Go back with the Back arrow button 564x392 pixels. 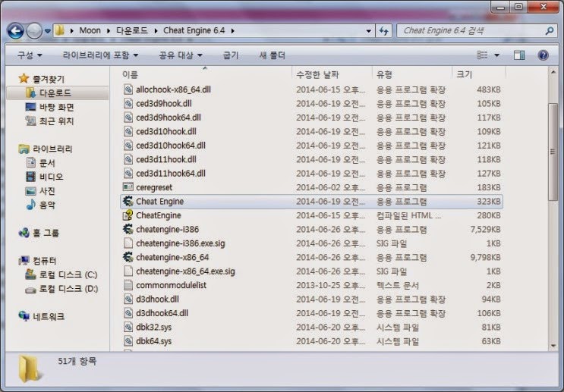[15, 31]
